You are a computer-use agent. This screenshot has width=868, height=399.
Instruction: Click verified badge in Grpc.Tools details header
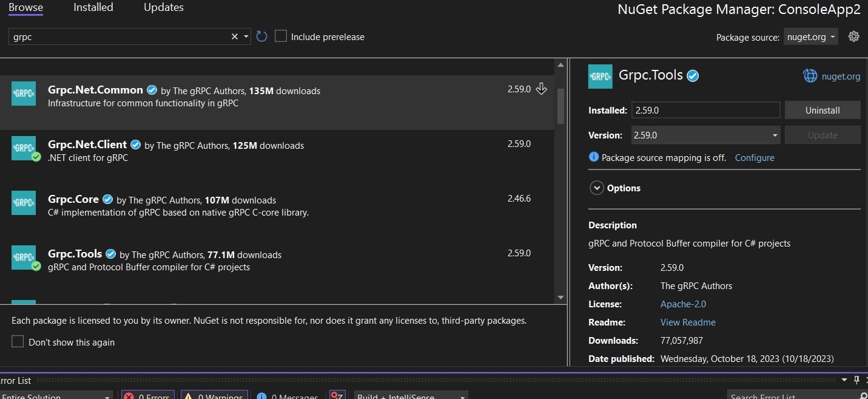click(693, 76)
